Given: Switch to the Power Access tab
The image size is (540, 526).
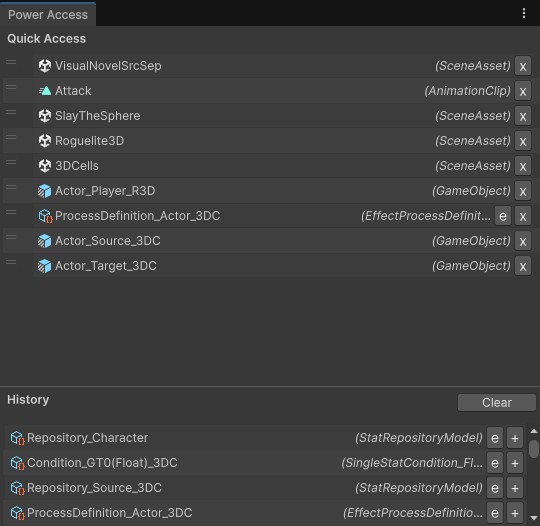Looking at the screenshot, I should point(48,14).
